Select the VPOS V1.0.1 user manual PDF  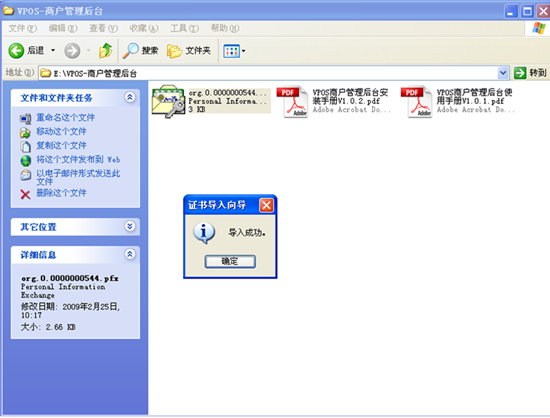[x=458, y=101]
